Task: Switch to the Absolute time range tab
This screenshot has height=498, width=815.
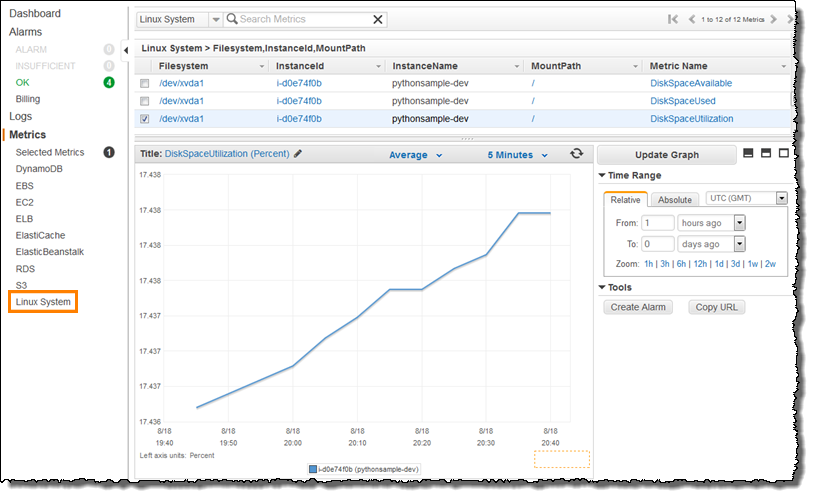Action: coord(675,200)
